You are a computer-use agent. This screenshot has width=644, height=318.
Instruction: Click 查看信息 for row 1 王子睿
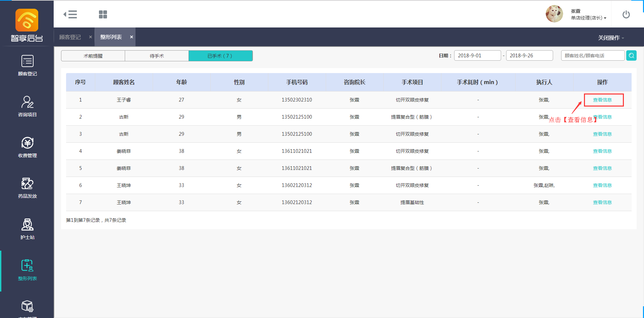[602, 100]
